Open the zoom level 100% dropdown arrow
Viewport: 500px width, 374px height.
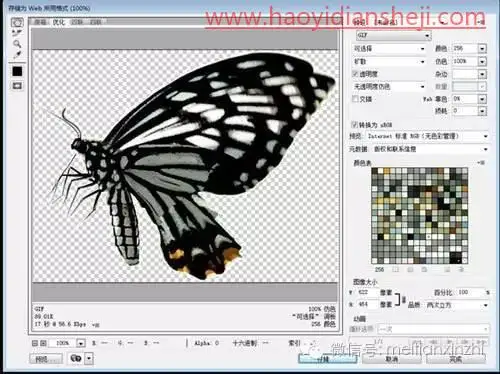click(81, 343)
